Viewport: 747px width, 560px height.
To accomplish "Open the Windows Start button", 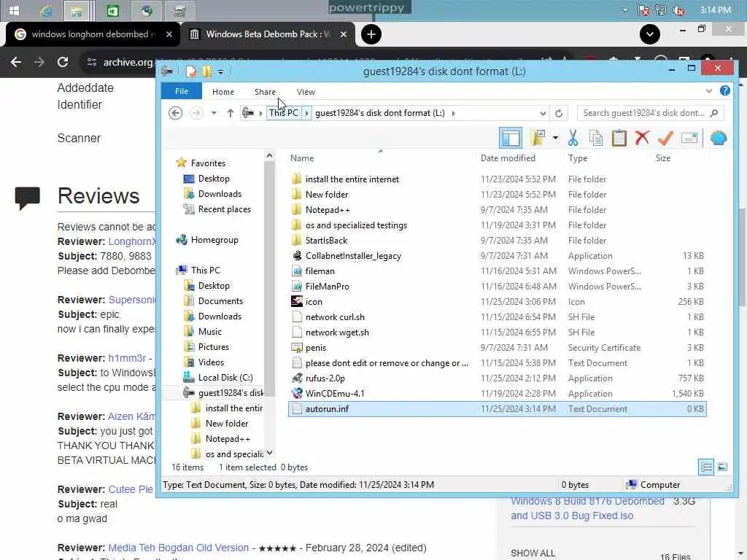I will [x=14, y=10].
